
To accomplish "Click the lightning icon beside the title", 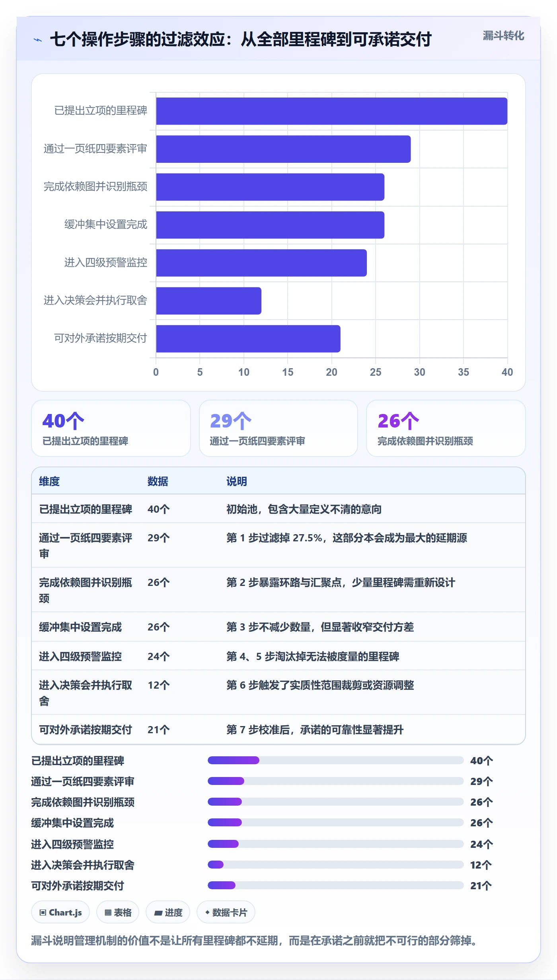I will tap(38, 40).
